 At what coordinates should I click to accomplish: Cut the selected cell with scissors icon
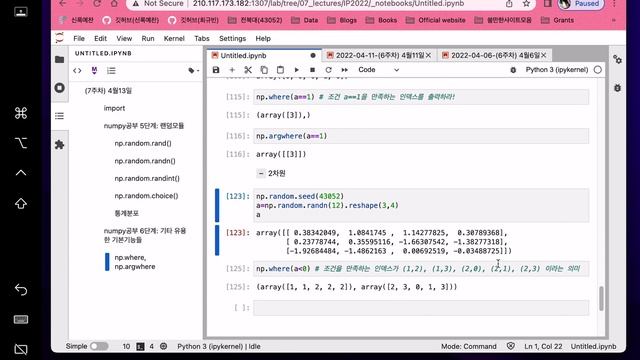pyautogui.click(x=248, y=70)
